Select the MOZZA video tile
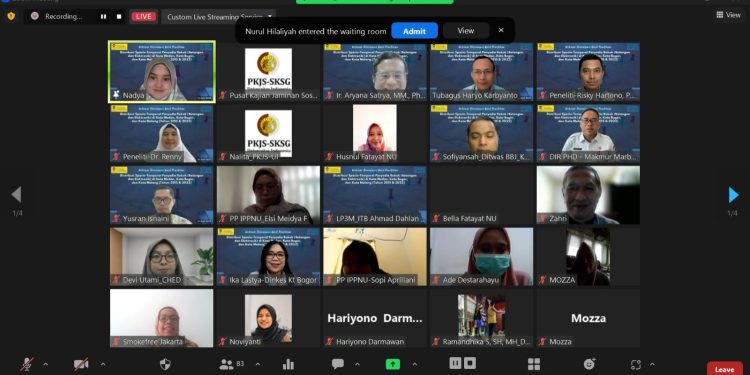This screenshot has width=750, height=375. [588, 257]
